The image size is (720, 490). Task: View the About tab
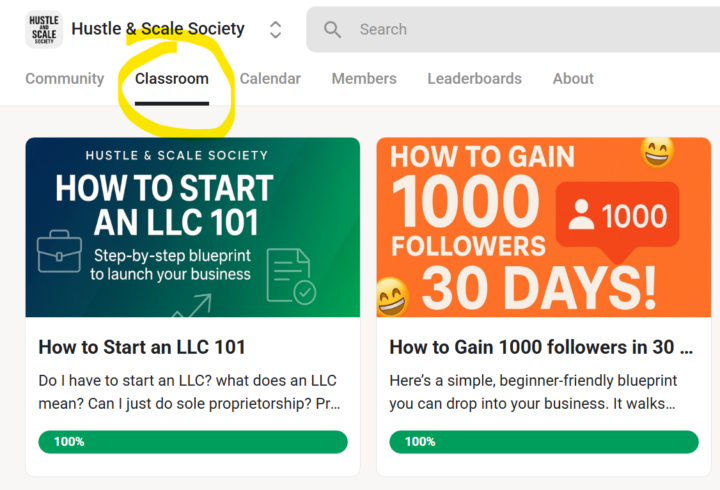[x=573, y=79]
